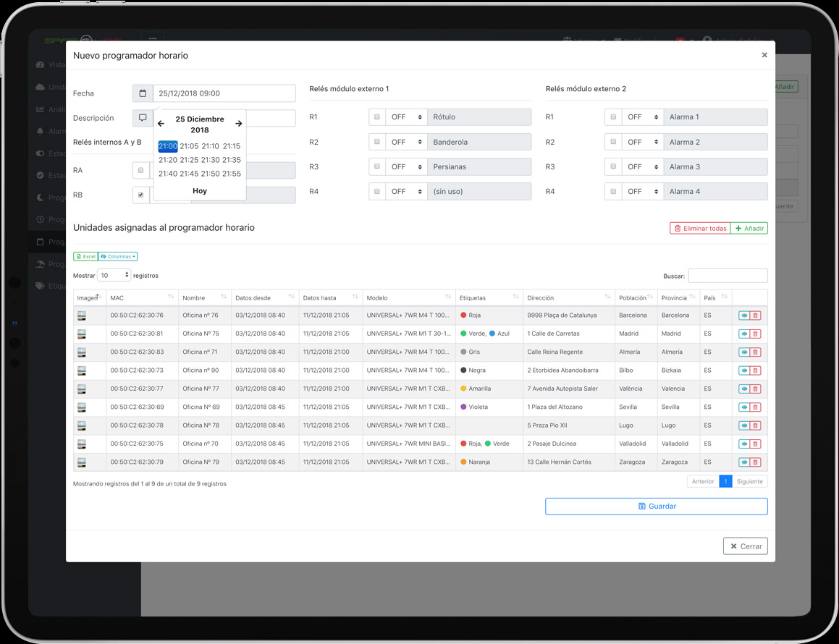Click Eliminar todas button
This screenshot has height=644, width=839.
(x=700, y=229)
